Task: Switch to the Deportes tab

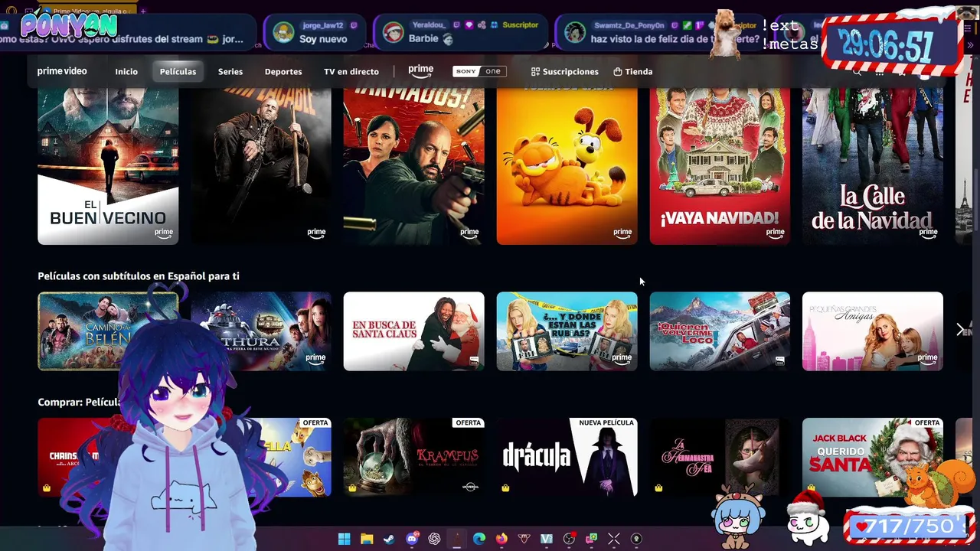Action: (x=283, y=71)
